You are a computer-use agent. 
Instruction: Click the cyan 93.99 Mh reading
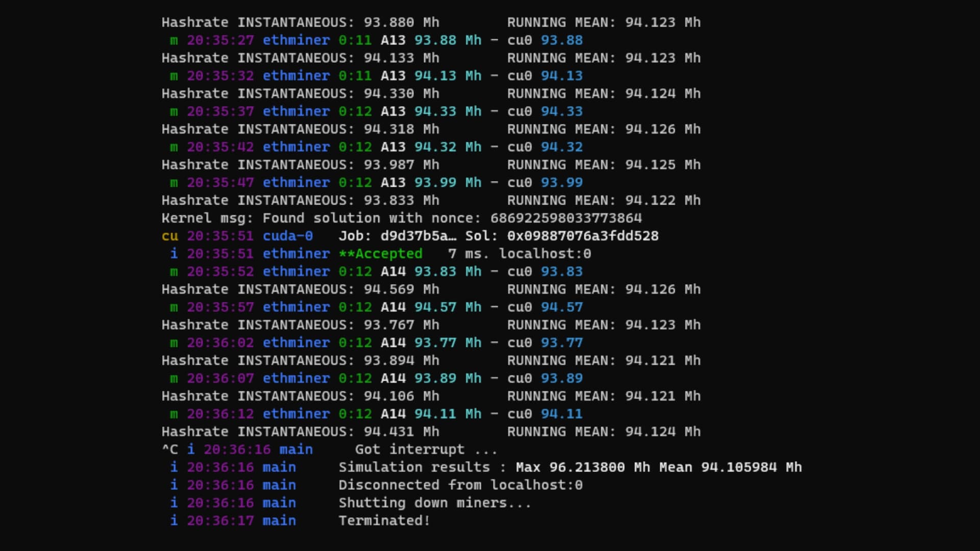pyautogui.click(x=448, y=183)
